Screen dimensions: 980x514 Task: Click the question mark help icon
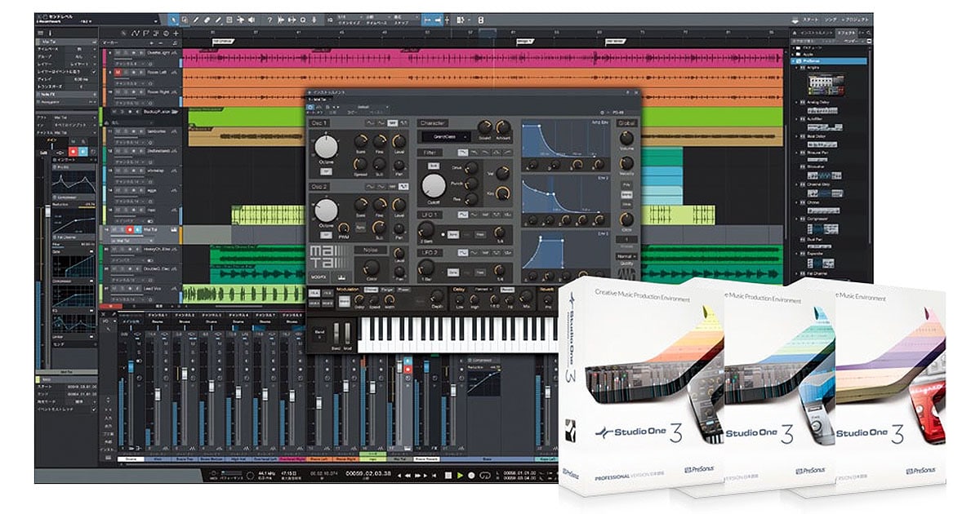pos(269,20)
